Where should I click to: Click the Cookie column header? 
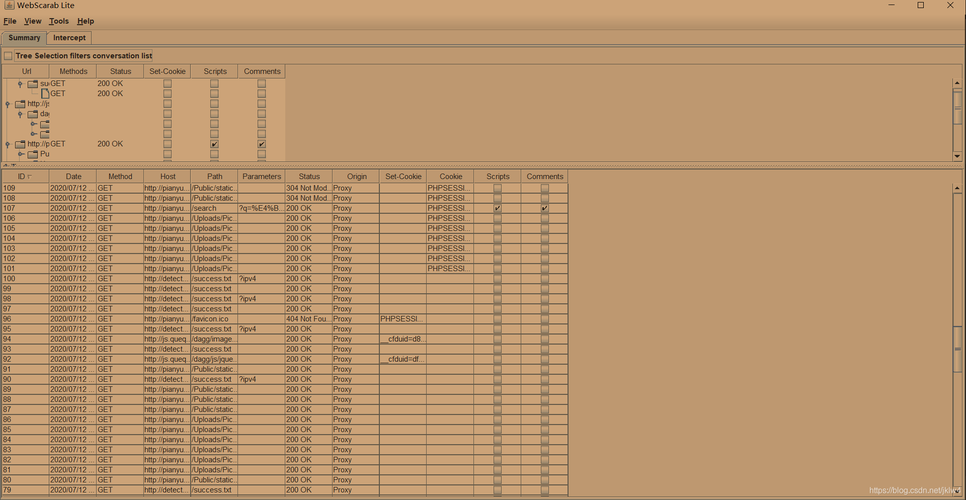450,176
